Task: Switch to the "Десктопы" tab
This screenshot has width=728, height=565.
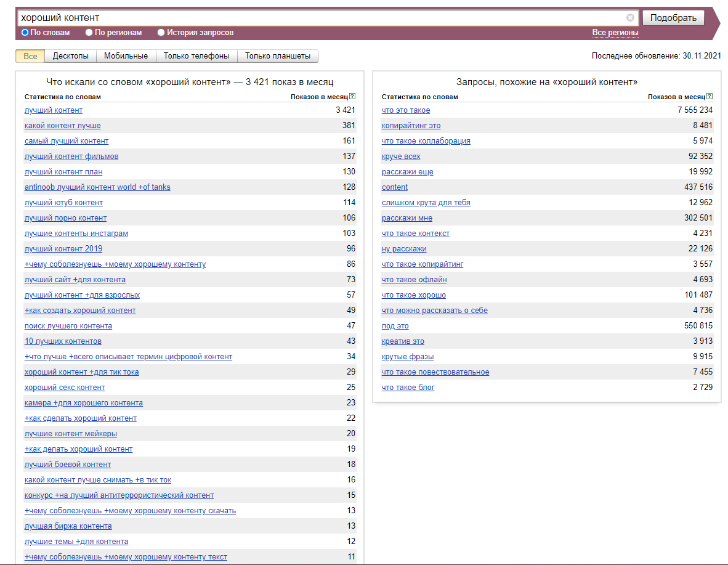Action: point(71,56)
